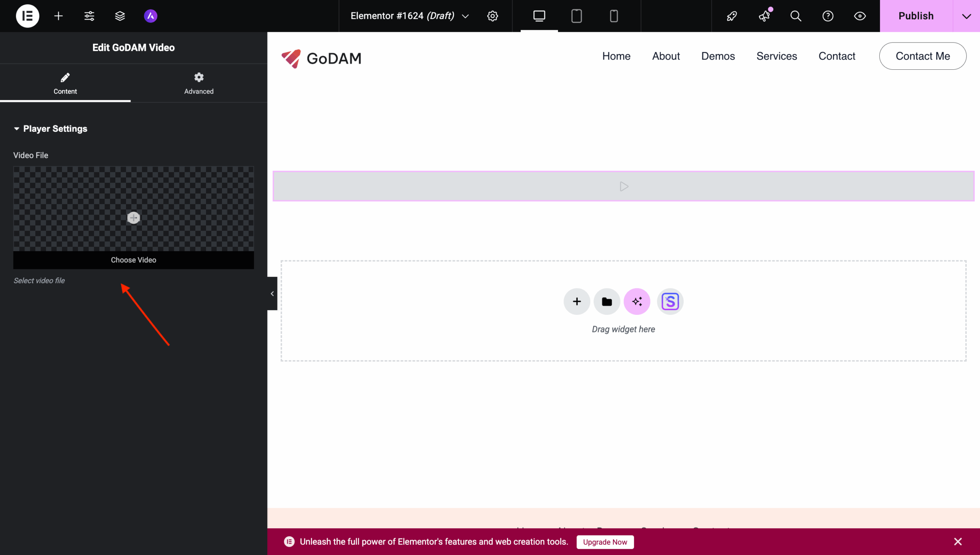This screenshot has width=980, height=555.
Task: Switch to the Advanced tab
Action: click(199, 83)
